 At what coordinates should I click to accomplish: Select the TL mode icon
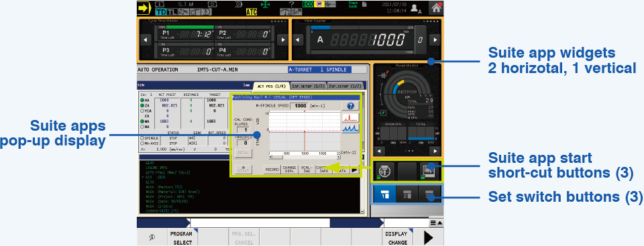coord(172,12)
